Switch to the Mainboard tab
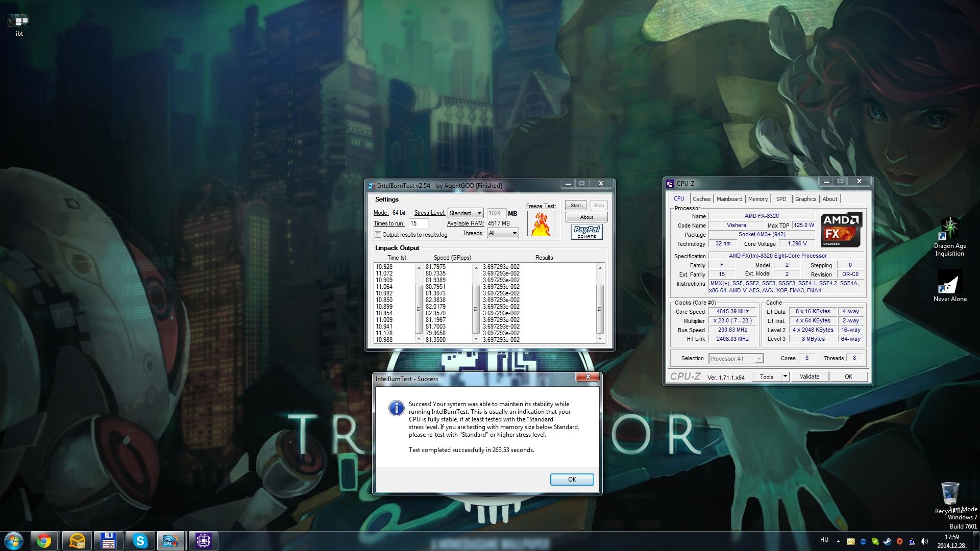980x551 pixels. pyautogui.click(x=729, y=199)
